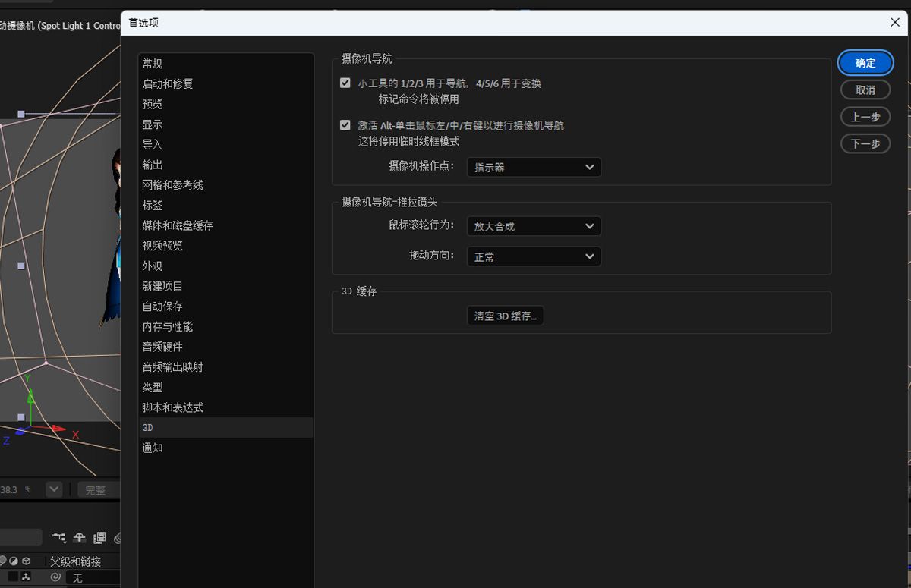Open the 摄像机操作点 dropdown showing 指示器
The image size is (911, 588).
pos(534,167)
